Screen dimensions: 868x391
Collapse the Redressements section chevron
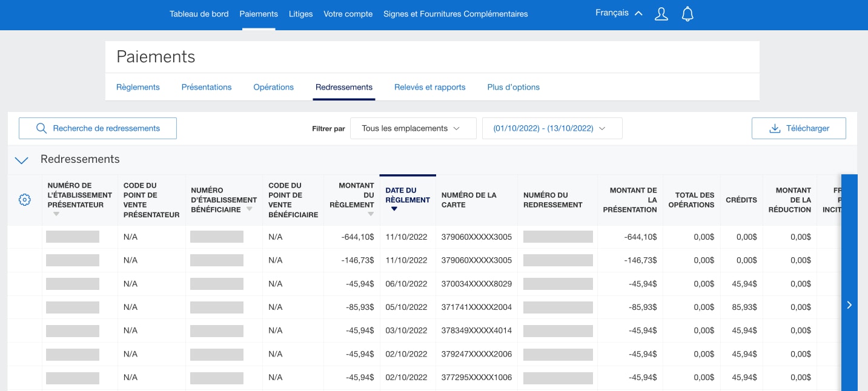click(x=21, y=160)
